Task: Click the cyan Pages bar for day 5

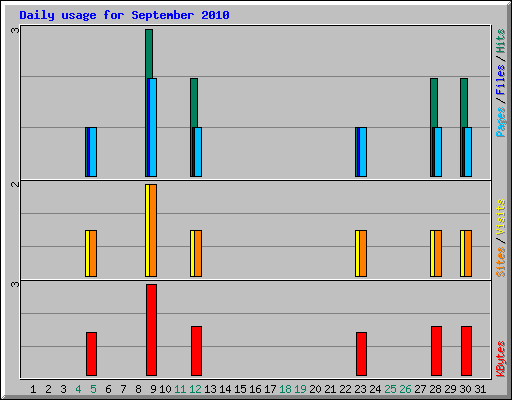Action: [x=93, y=152]
